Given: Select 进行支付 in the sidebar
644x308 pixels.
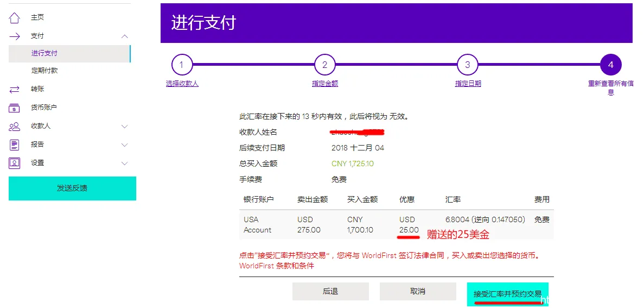Looking at the screenshot, I should tap(69, 53).
